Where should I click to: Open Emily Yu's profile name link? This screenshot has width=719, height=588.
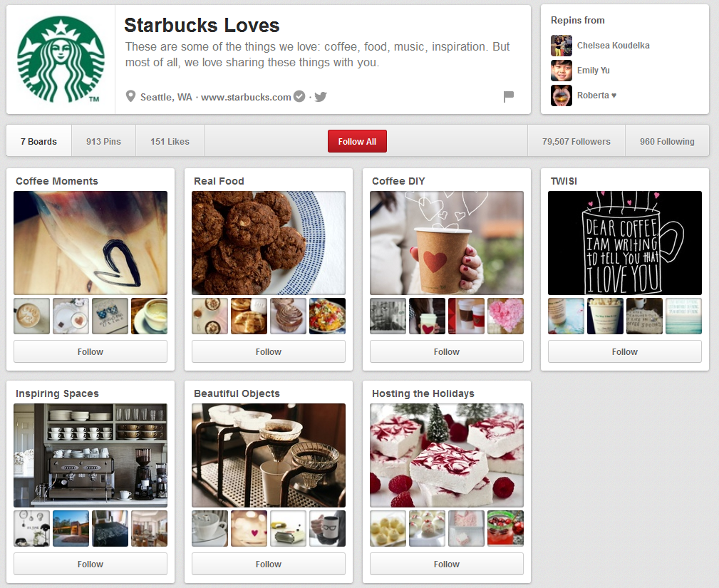pos(594,70)
